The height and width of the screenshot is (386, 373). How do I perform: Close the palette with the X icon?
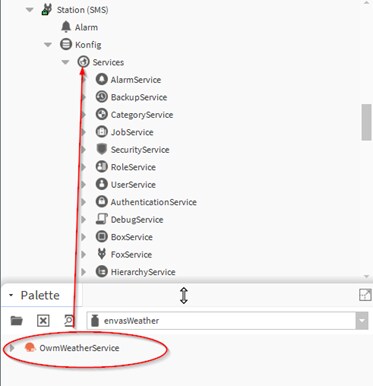coord(43,321)
